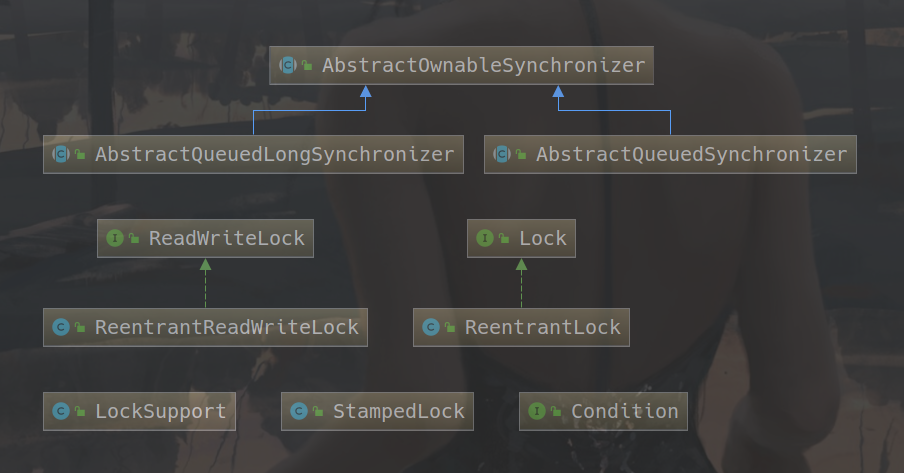The width and height of the screenshot is (904, 473).
Task: Select the ReentrantLock node label
Action: [543, 327]
